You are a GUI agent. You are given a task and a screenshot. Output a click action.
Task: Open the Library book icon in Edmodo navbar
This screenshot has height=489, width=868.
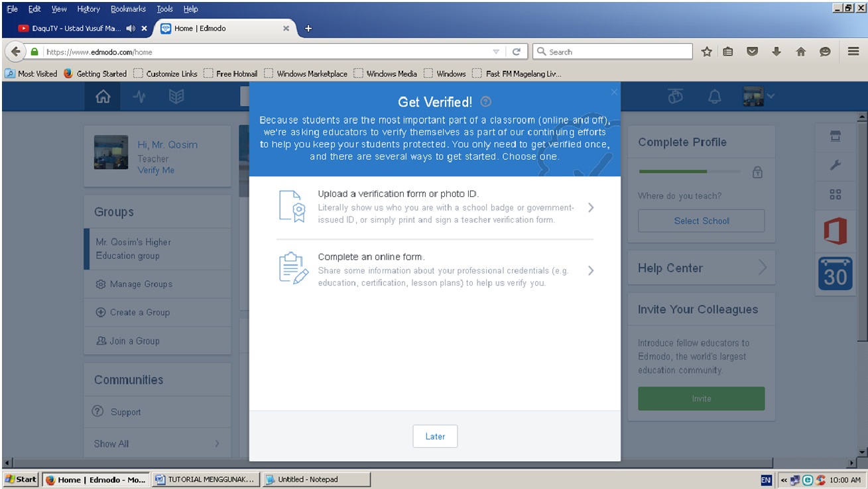tap(176, 97)
